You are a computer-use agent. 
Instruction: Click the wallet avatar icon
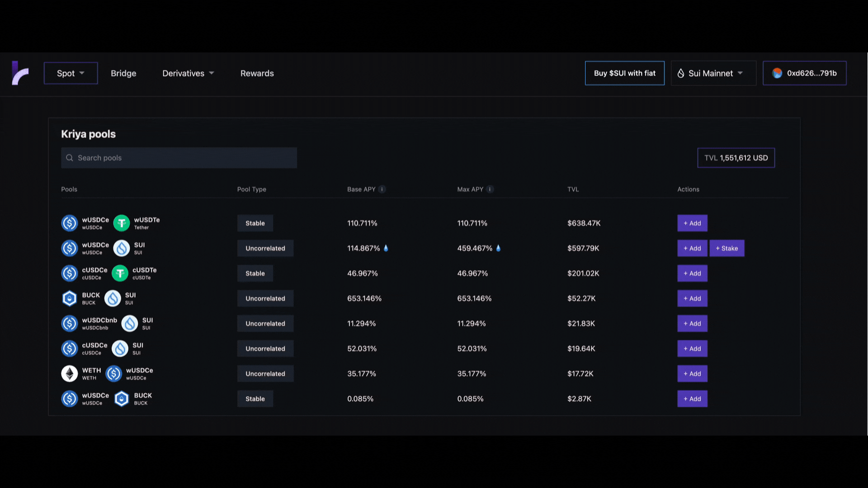point(777,73)
